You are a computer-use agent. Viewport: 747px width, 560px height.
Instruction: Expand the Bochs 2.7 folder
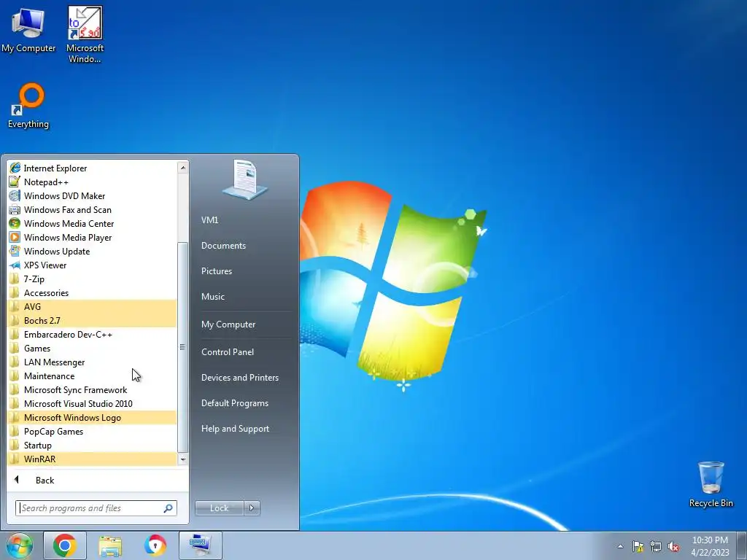pos(92,321)
